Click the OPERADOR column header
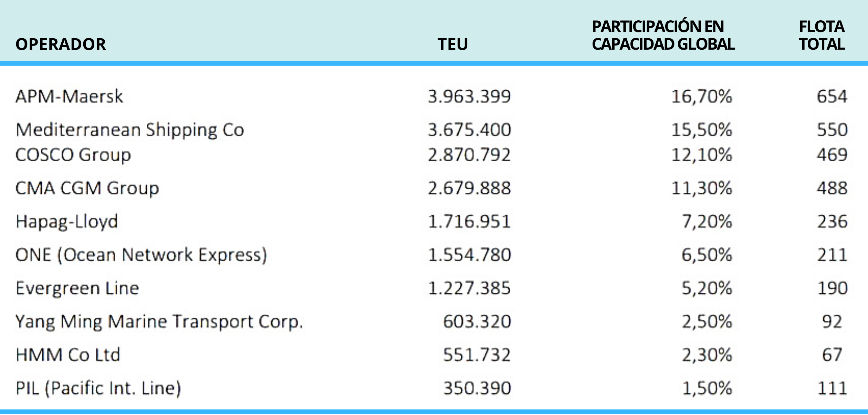868x415 pixels. [x=61, y=44]
